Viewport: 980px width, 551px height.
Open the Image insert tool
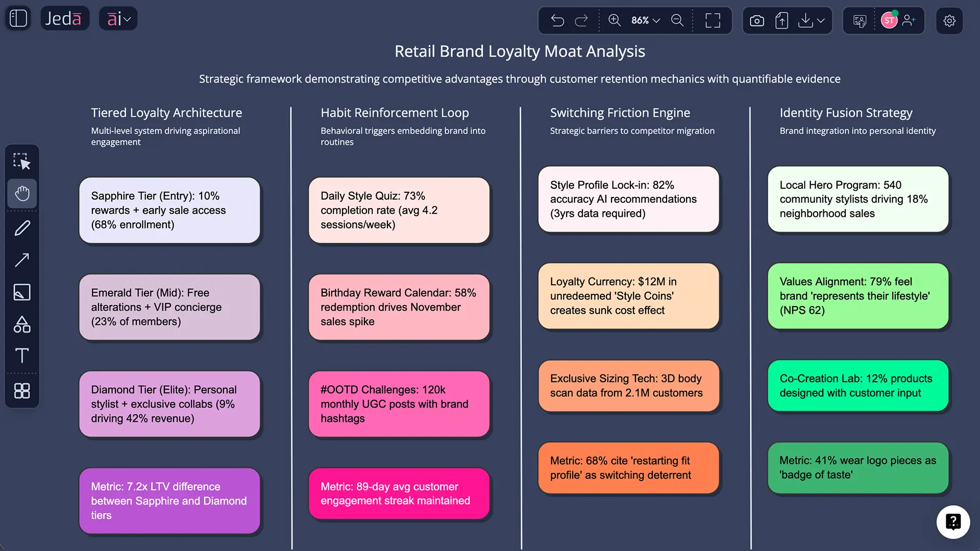coord(22,292)
